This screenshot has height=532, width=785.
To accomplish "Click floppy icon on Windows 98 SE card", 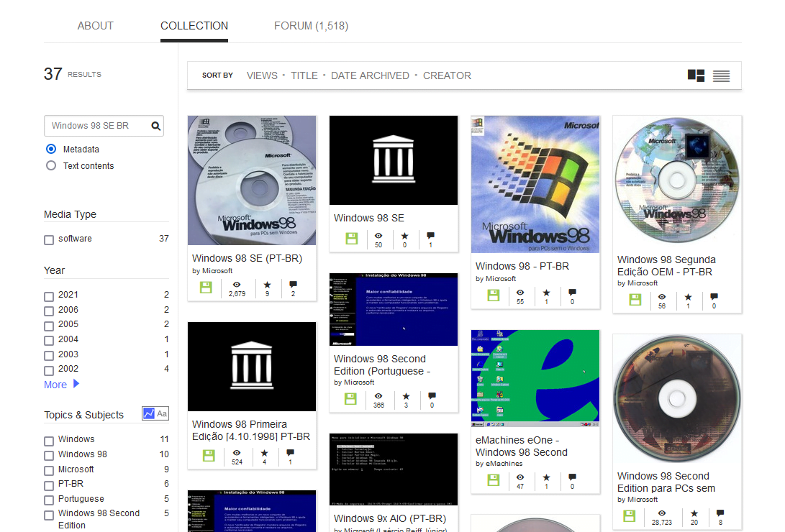I will pyautogui.click(x=351, y=238).
